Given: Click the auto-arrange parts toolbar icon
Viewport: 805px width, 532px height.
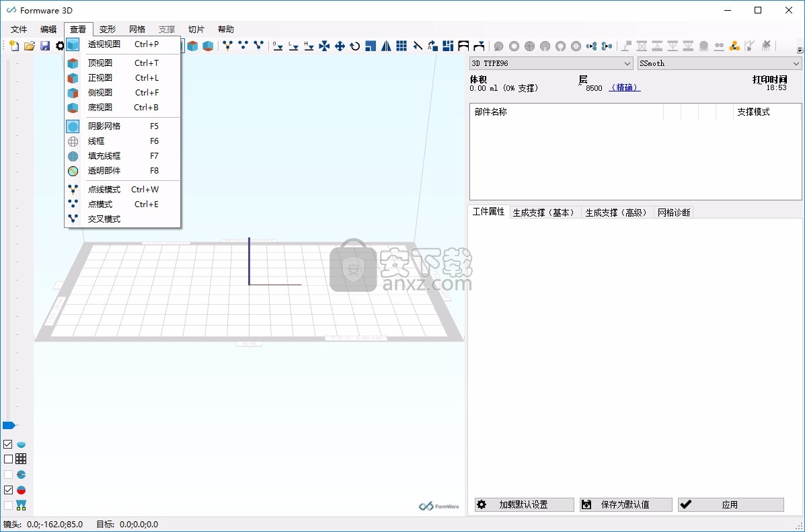Looking at the screenshot, I should pos(448,46).
